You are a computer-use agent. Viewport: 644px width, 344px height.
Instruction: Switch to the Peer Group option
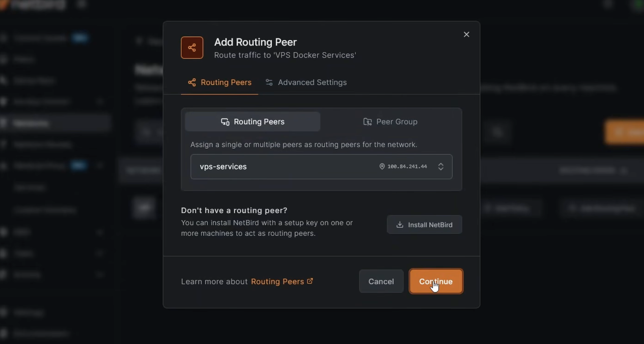click(x=390, y=122)
